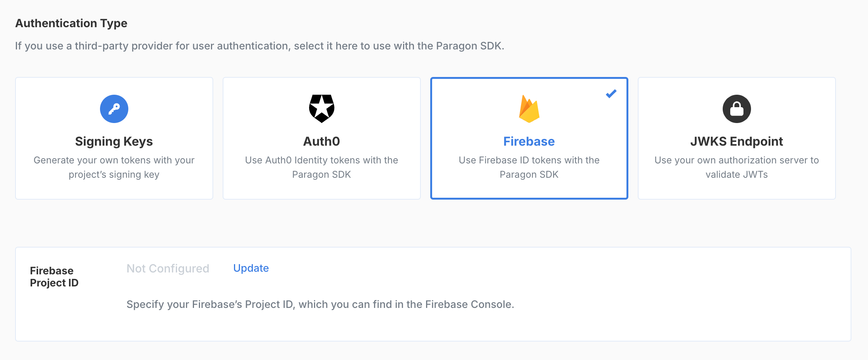The width and height of the screenshot is (868, 360).
Task: Click the third-party provider intro sentence
Action: (260, 46)
